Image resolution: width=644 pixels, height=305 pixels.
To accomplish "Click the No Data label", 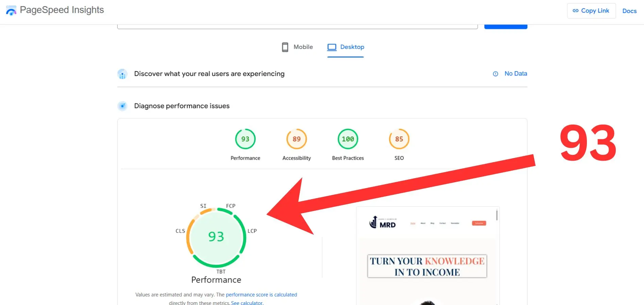I will click(x=515, y=74).
